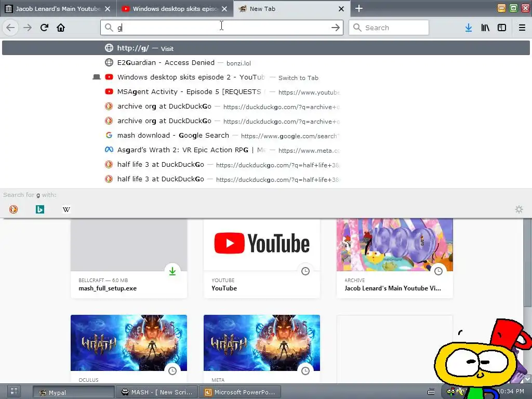532x399 pixels.
Task: Open the MSAgent Activity Episode 5 suggestion
Action: click(x=266, y=92)
